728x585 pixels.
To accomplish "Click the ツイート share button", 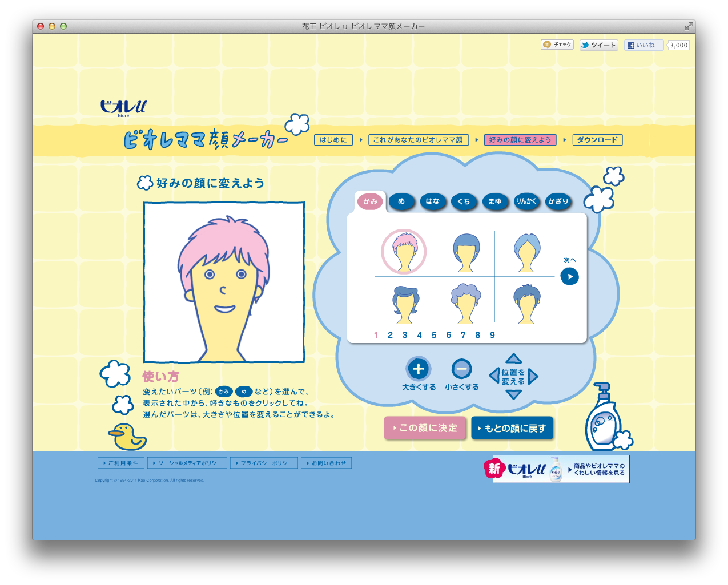I will coord(598,45).
